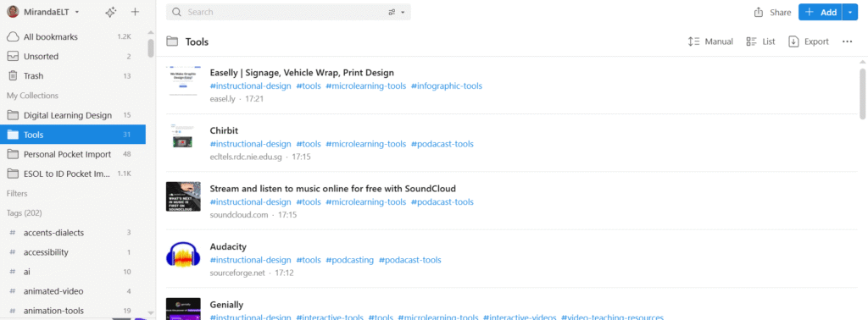
Task: Click #podacast-tools tag on Audacity row
Action: click(x=409, y=260)
